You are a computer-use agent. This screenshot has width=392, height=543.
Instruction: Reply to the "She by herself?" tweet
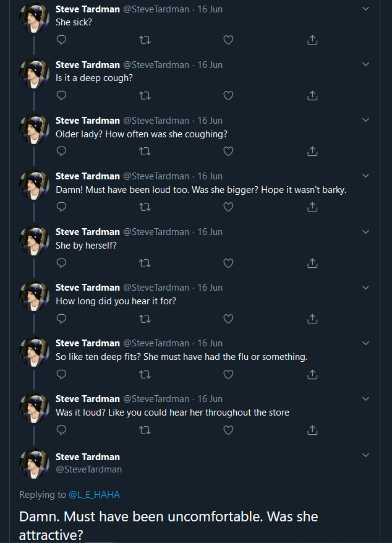pyautogui.click(x=61, y=263)
